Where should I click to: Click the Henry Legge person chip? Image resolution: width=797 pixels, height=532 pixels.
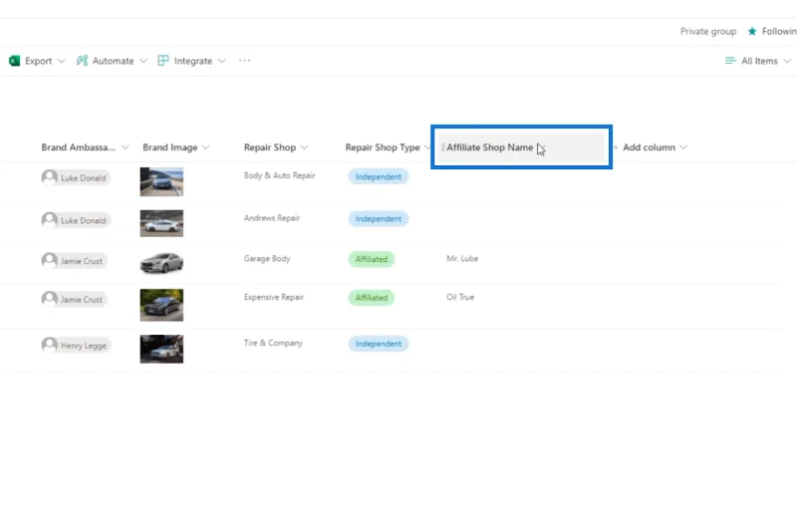76,345
